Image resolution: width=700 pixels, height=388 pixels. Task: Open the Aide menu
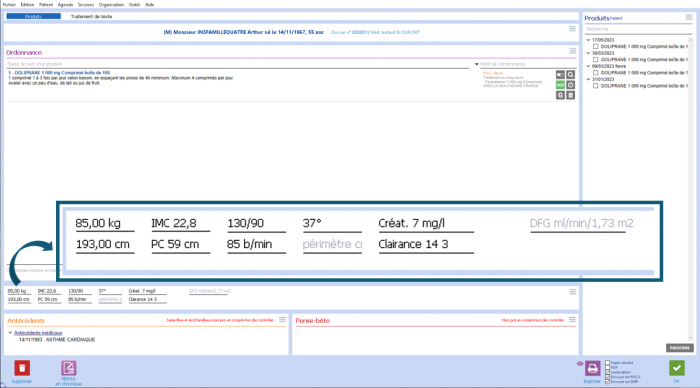(x=150, y=4)
